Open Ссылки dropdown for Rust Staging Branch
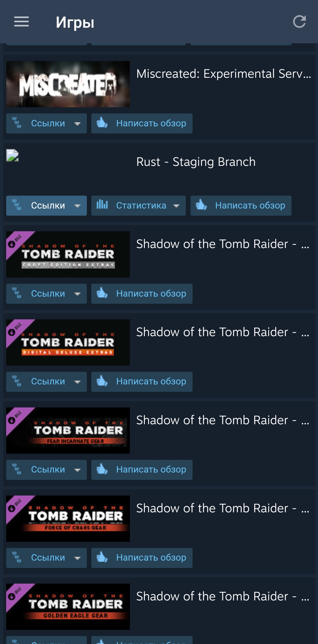Viewport: 318px width, 644px height. tap(47, 206)
